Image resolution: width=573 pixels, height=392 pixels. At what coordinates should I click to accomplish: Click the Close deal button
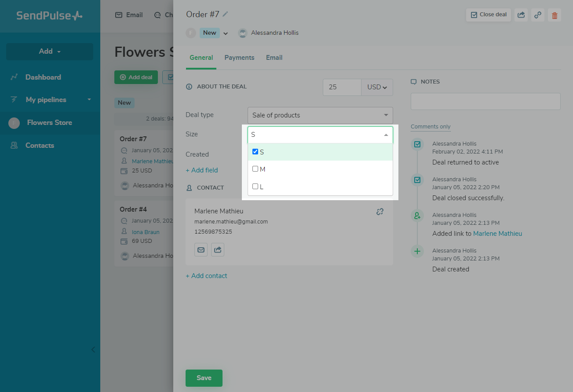[x=488, y=15]
